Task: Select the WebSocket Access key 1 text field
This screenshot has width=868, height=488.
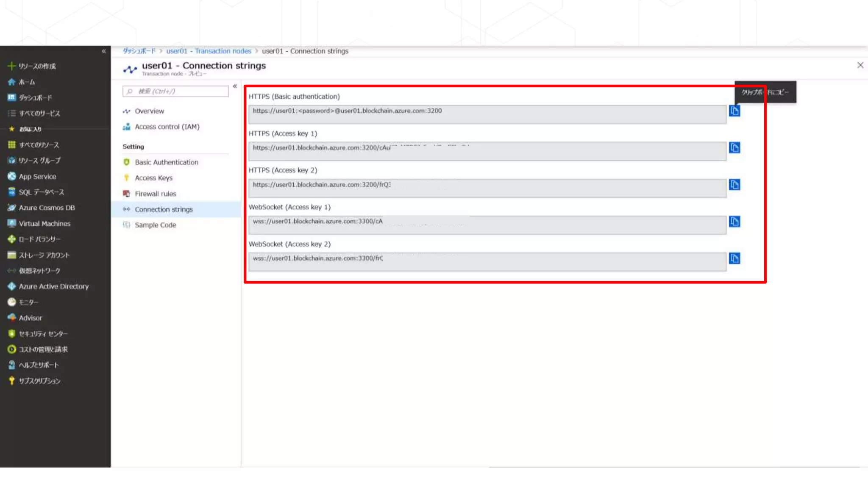Action: [487, 224]
